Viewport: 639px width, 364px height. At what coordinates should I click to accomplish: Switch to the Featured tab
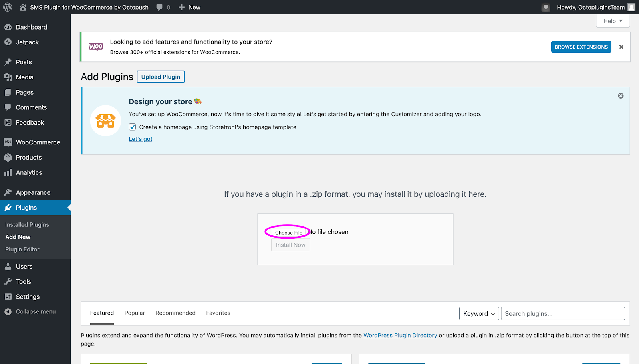102,313
